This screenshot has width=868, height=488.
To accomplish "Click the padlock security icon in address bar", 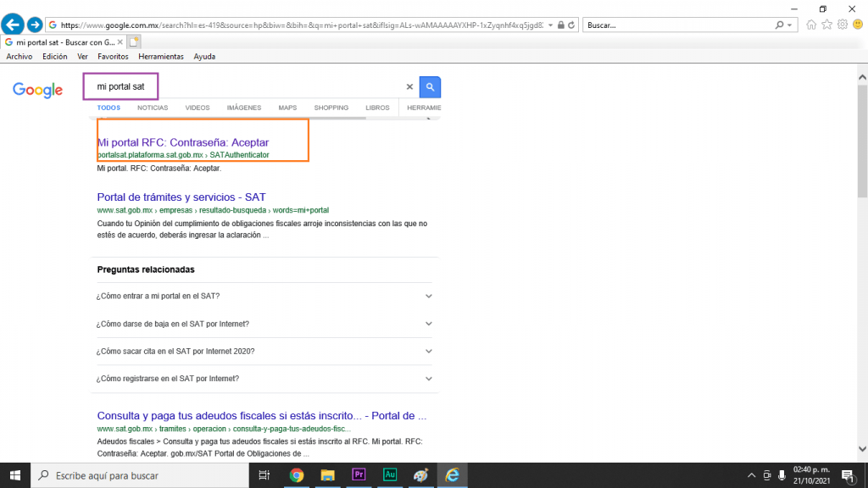I will pyautogui.click(x=561, y=25).
